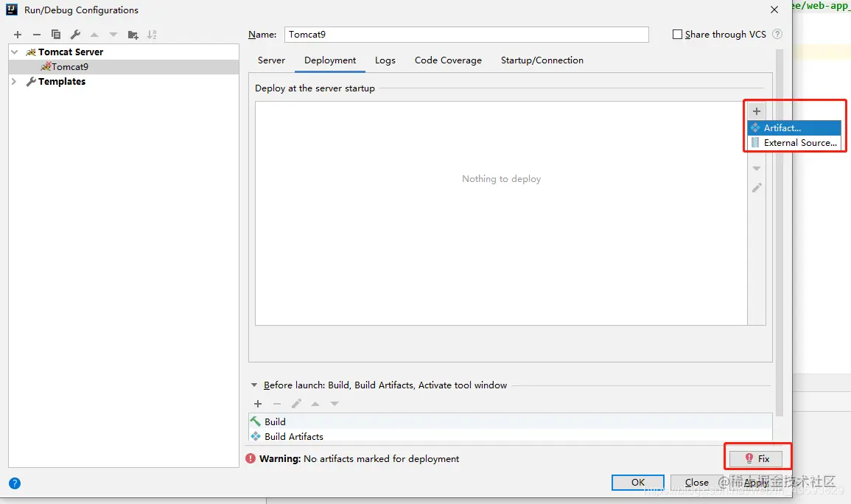Click IntelliJ logo in title bar
Viewport: 851px width, 504px height.
(11, 10)
